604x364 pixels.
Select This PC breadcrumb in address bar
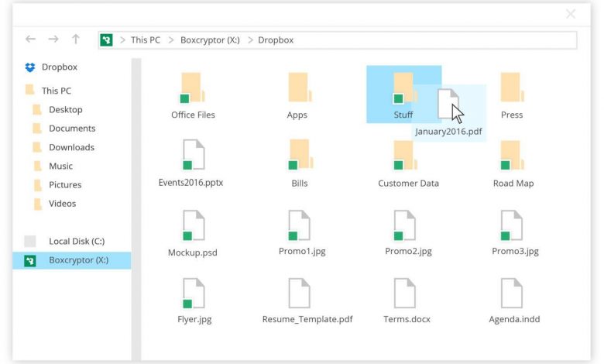(x=146, y=40)
